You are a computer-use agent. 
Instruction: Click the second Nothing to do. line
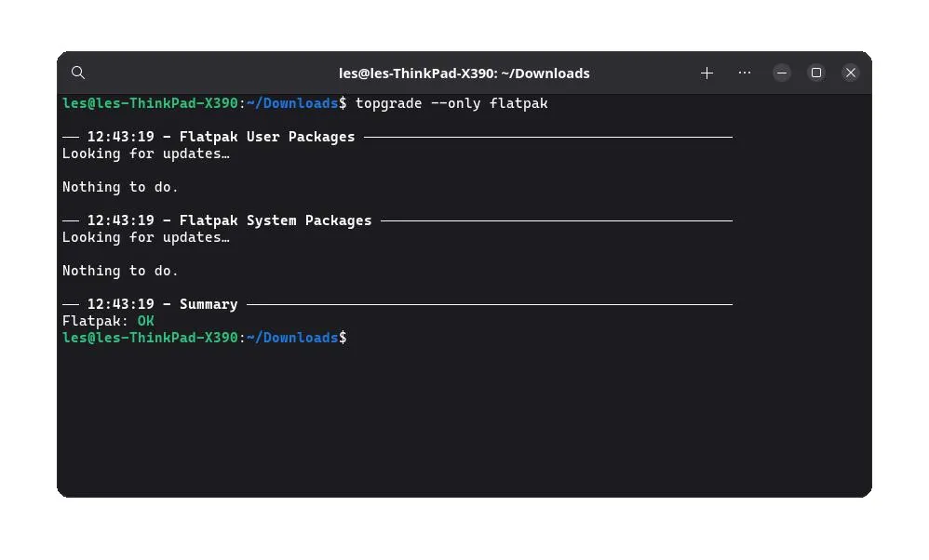120,271
